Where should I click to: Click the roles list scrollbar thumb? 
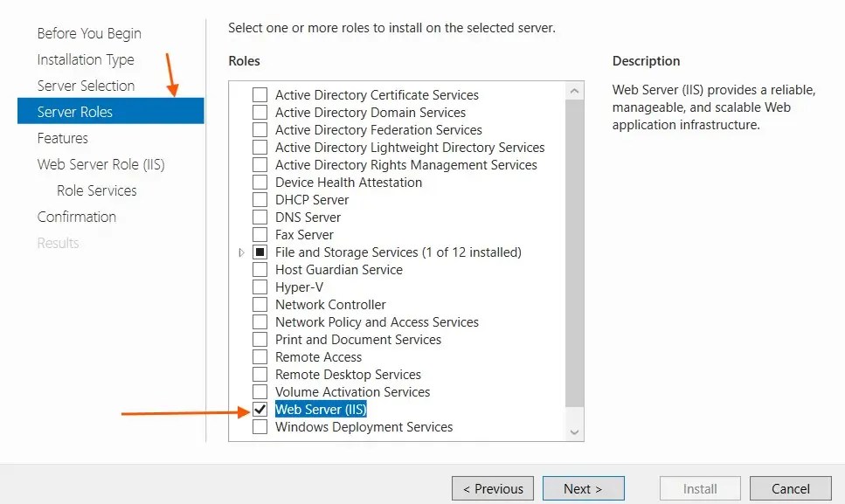pyautogui.click(x=574, y=253)
